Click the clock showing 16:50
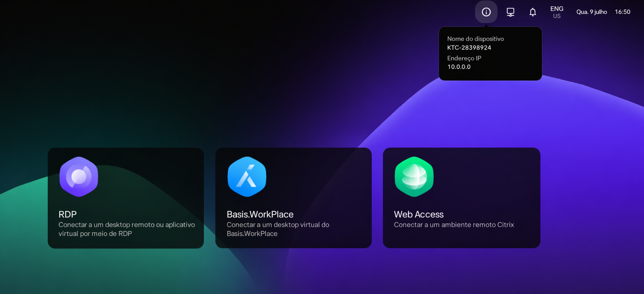Screen dimensions: 644x294 622,12
